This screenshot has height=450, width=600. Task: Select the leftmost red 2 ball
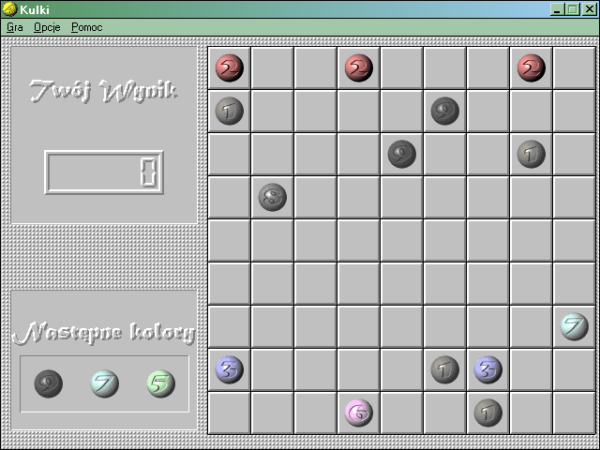230,68
